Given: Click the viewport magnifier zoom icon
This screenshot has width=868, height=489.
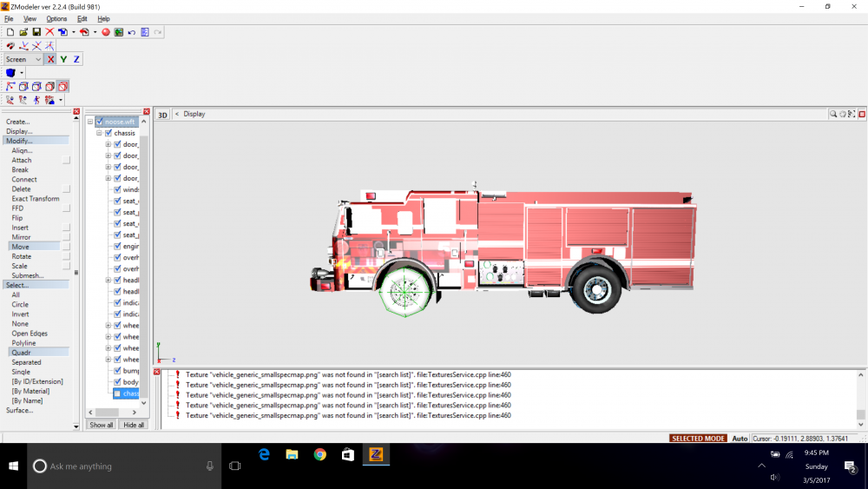Looking at the screenshot, I should coord(832,114).
